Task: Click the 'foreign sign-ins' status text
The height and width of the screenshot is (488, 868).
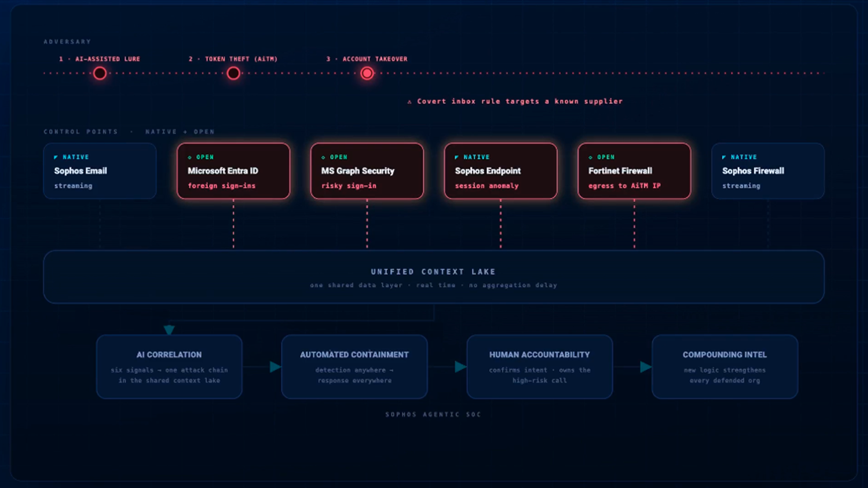Action: tap(222, 186)
